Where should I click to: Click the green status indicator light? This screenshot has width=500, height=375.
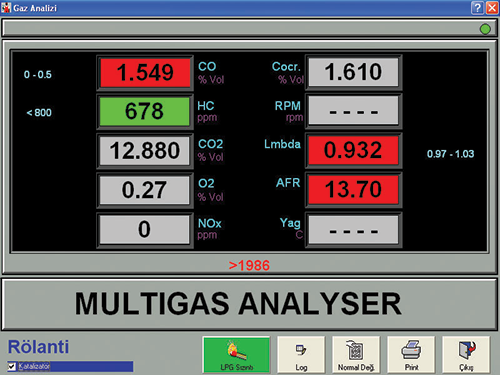coord(485,29)
